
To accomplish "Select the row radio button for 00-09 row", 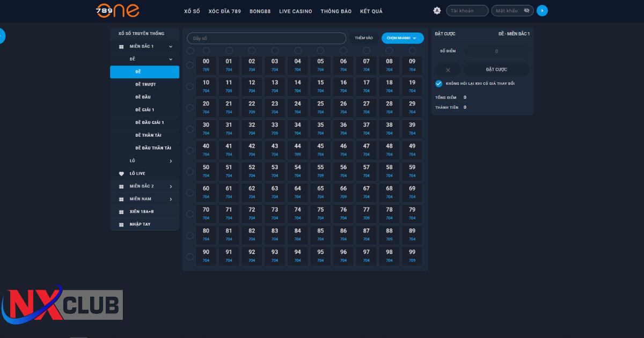I will [x=190, y=65].
